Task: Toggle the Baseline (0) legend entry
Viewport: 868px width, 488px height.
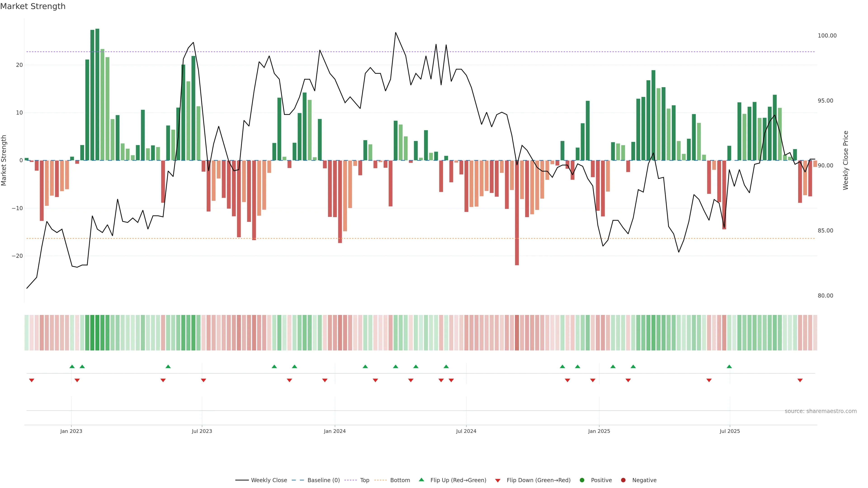Action: (x=297, y=480)
